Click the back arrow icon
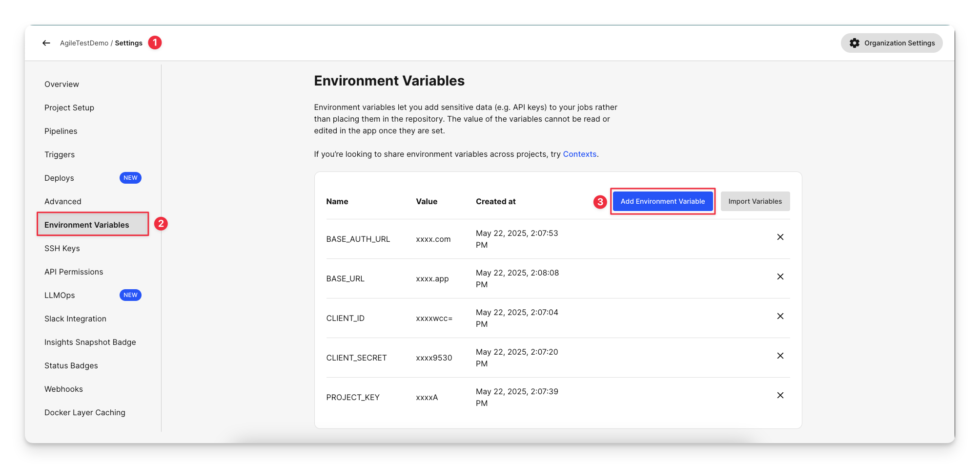 (x=46, y=43)
